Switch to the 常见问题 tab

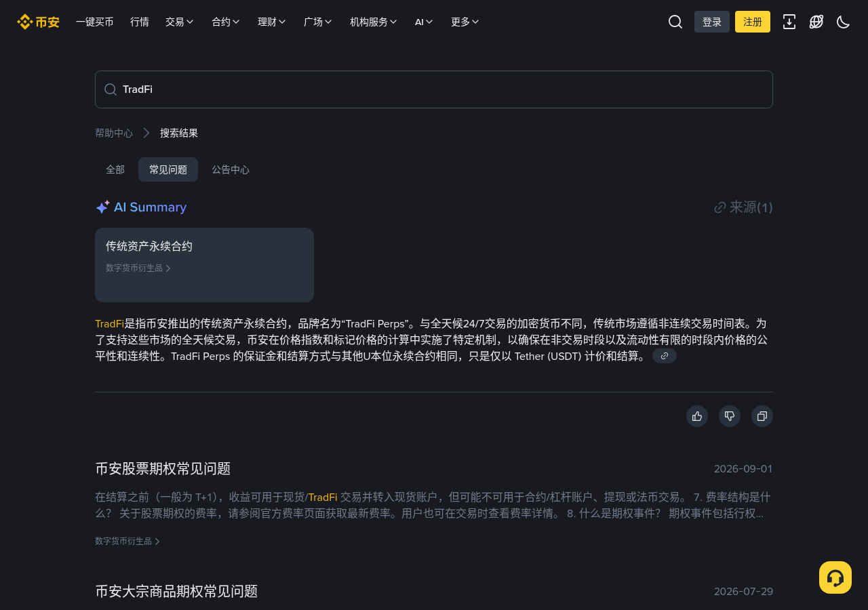168,169
